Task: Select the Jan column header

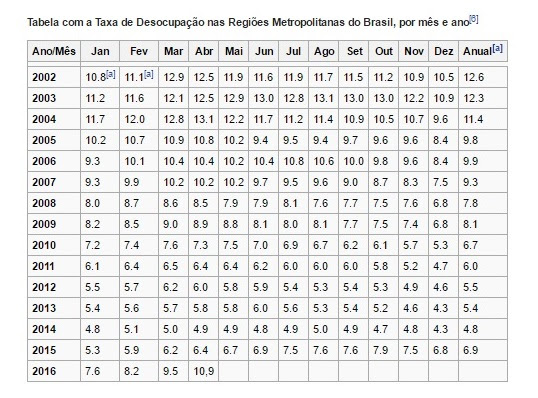Action: [100, 51]
